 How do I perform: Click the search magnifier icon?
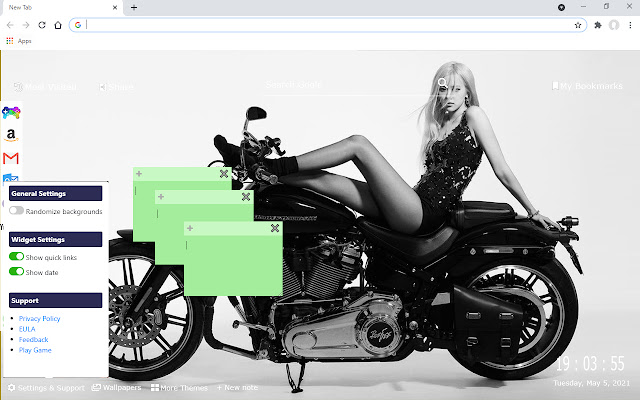tap(442, 83)
